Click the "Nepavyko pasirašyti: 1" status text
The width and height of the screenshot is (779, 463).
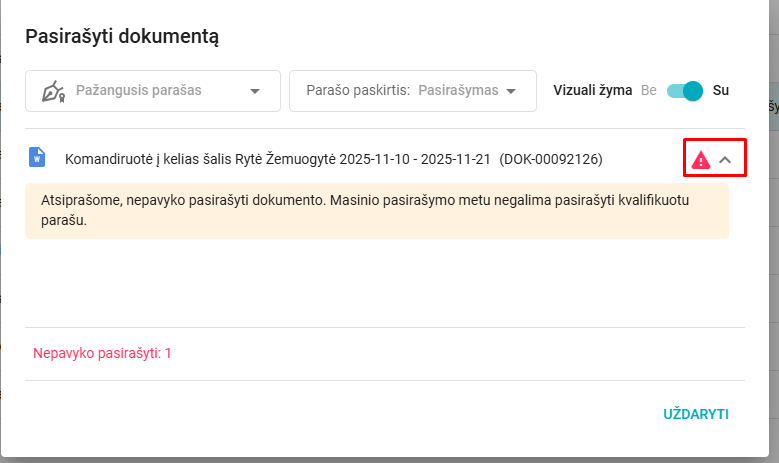point(102,353)
